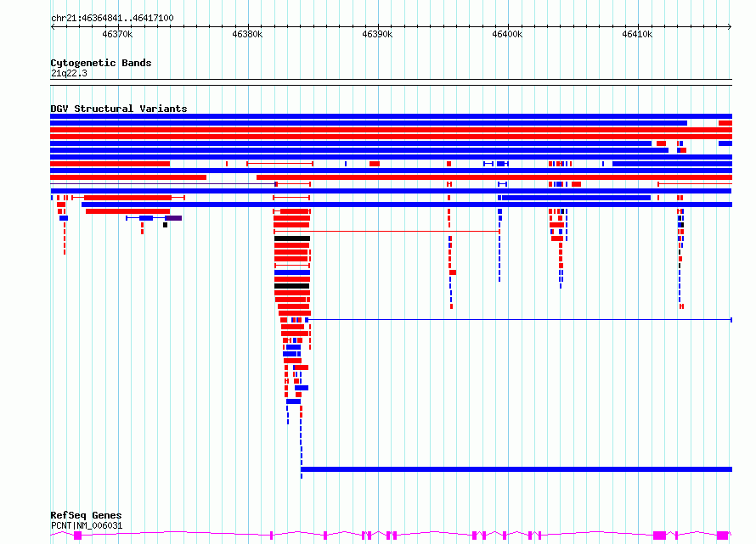Click the thin red line spanning 46382k to 46399k

coord(386,232)
